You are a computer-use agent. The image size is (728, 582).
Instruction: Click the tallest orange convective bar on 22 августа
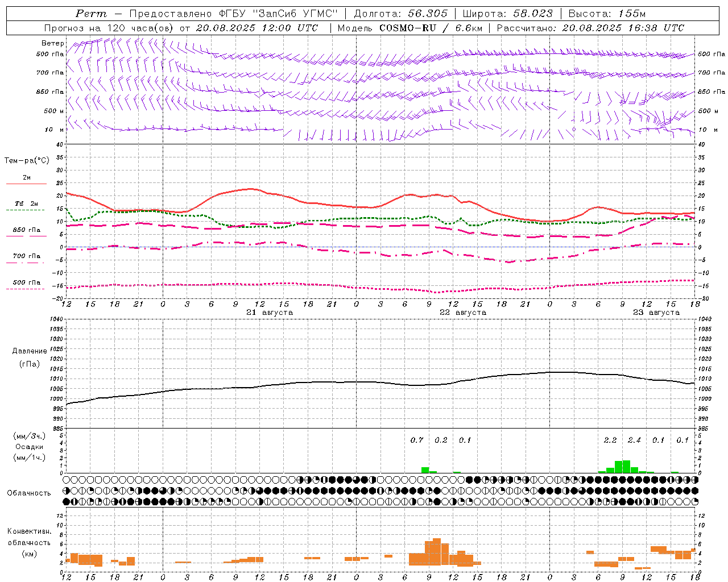click(x=437, y=552)
